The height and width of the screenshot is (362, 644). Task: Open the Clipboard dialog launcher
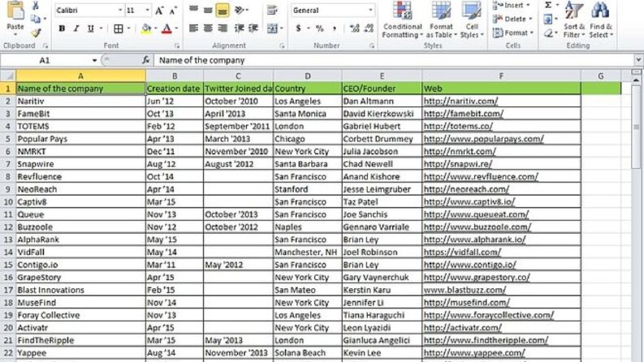point(45,45)
